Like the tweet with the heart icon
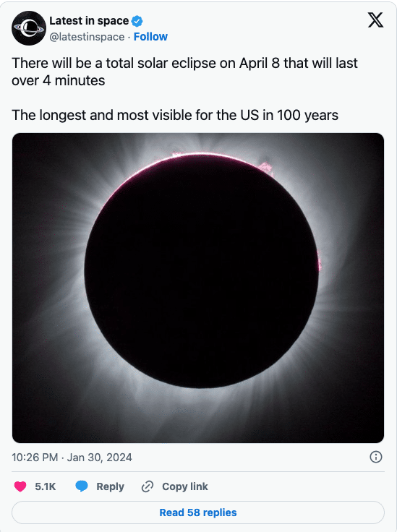397x532 pixels. [x=20, y=486]
